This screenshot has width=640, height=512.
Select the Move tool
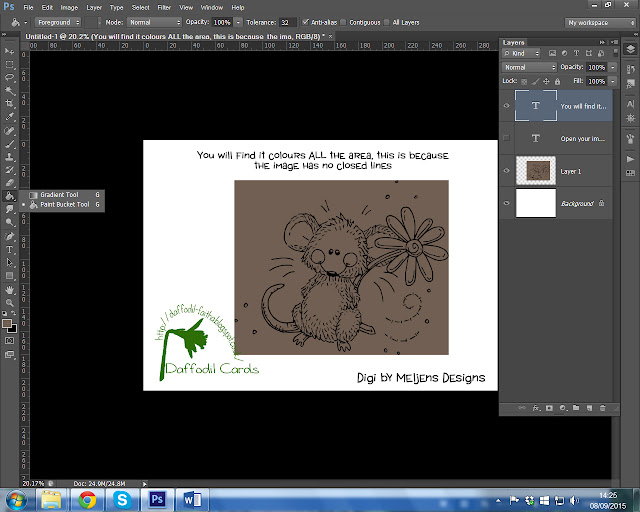click(9, 51)
